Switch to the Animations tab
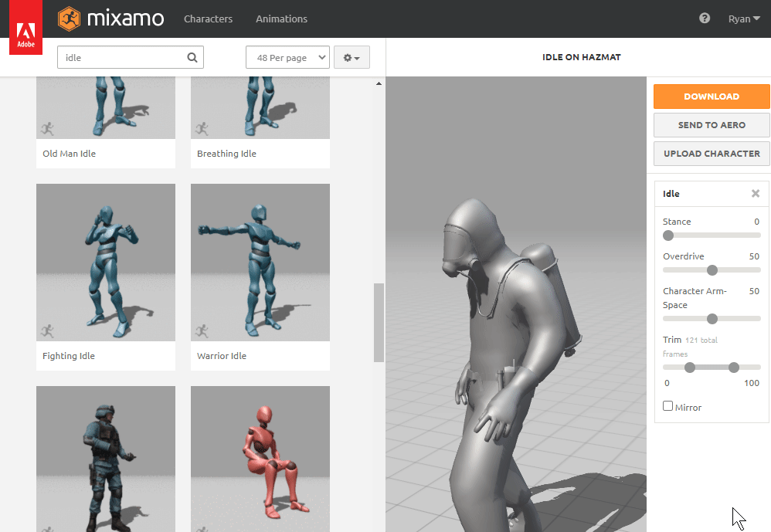 (x=281, y=19)
